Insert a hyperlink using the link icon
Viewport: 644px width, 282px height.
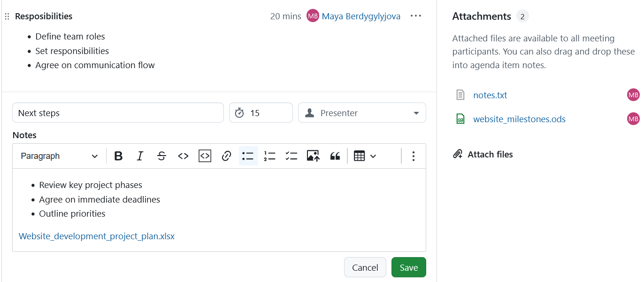click(226, 156)
